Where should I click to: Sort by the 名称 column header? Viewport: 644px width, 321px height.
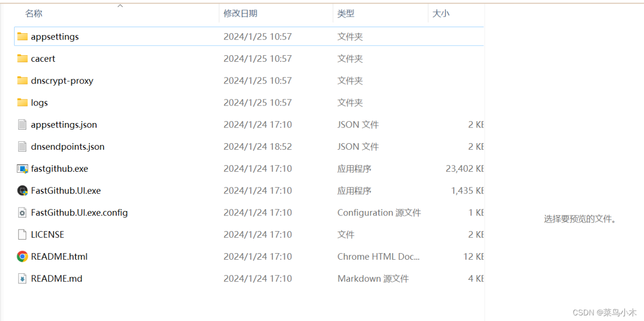34,14
